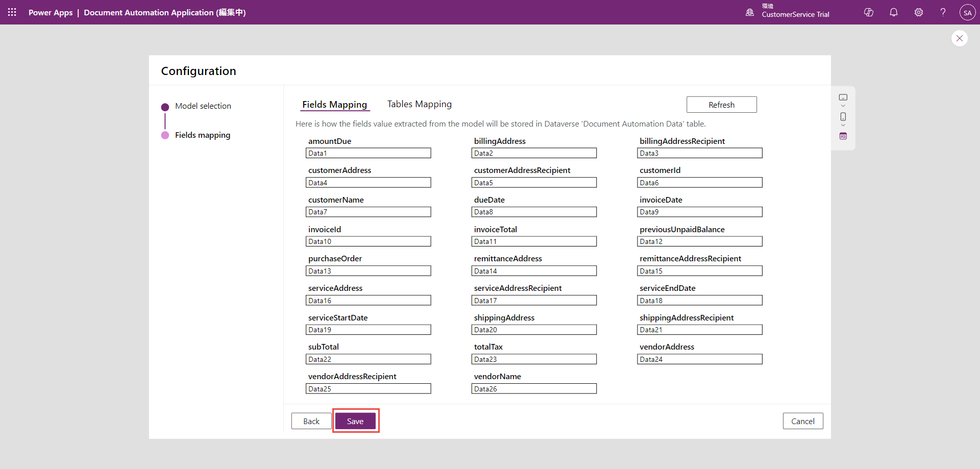
Task: Select the tablet preview device icon
Action: (843, 97)
